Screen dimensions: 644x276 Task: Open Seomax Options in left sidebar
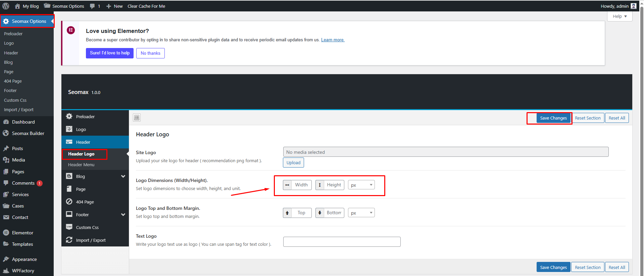27,21
